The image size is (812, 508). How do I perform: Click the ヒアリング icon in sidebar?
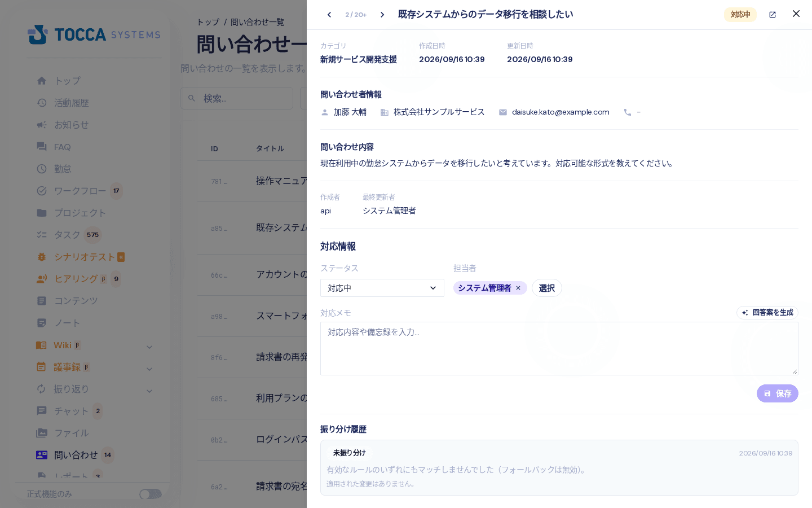(42, 279)
